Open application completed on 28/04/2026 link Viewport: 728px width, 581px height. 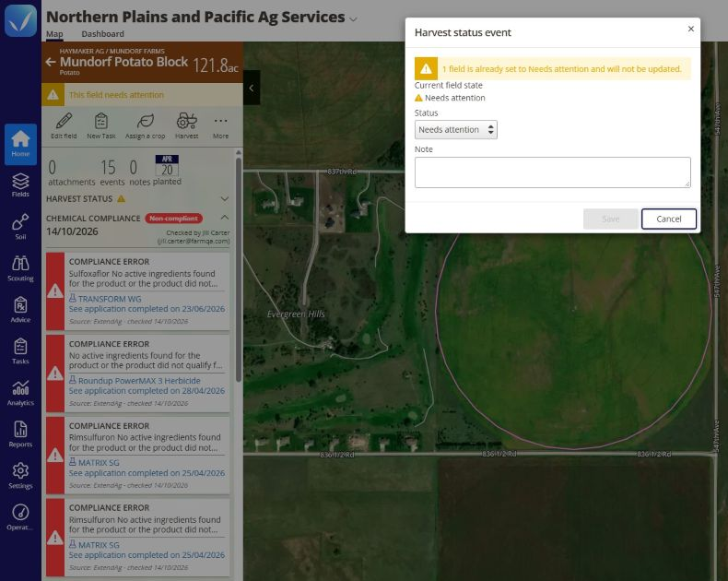click(147, 391)
